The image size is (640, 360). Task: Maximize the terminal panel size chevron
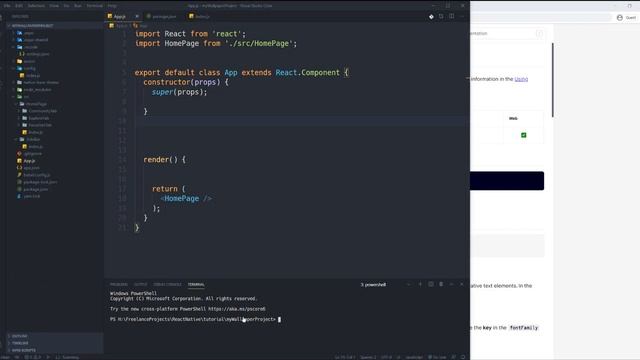451,284
